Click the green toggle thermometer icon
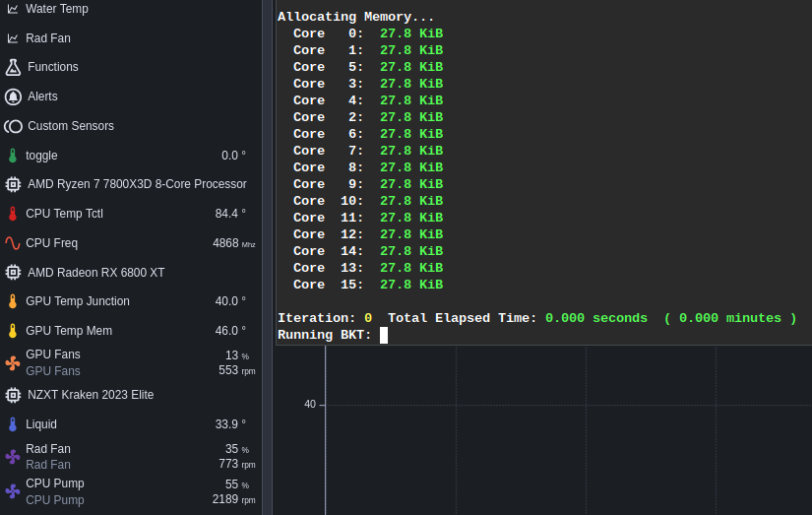 (x=13, y=156)
